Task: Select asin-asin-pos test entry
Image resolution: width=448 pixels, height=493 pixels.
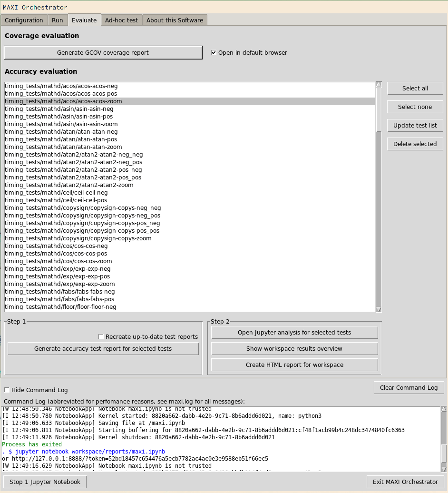Action: [190, 116]
